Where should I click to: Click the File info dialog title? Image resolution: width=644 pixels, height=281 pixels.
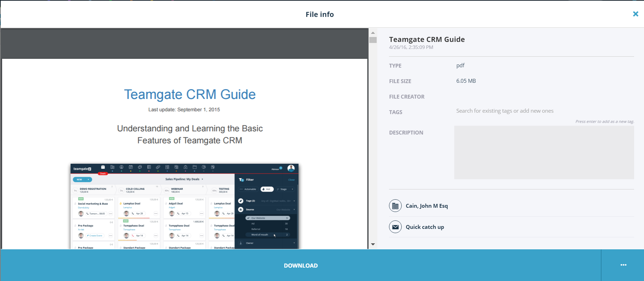pos(320,14)
